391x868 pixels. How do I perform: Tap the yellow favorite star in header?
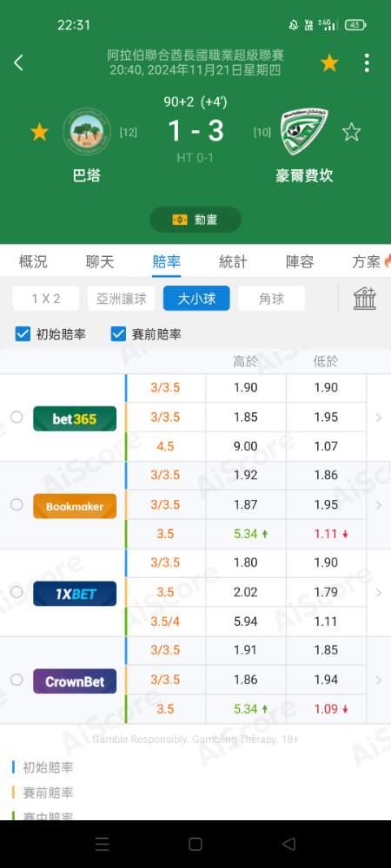[x=329, y=63]
